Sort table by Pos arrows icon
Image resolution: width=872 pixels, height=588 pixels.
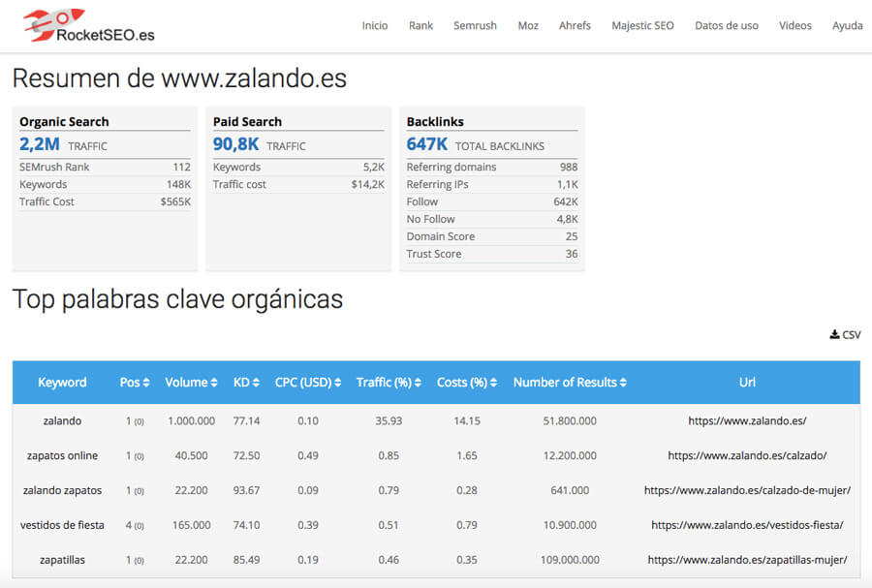click(146, 383)
